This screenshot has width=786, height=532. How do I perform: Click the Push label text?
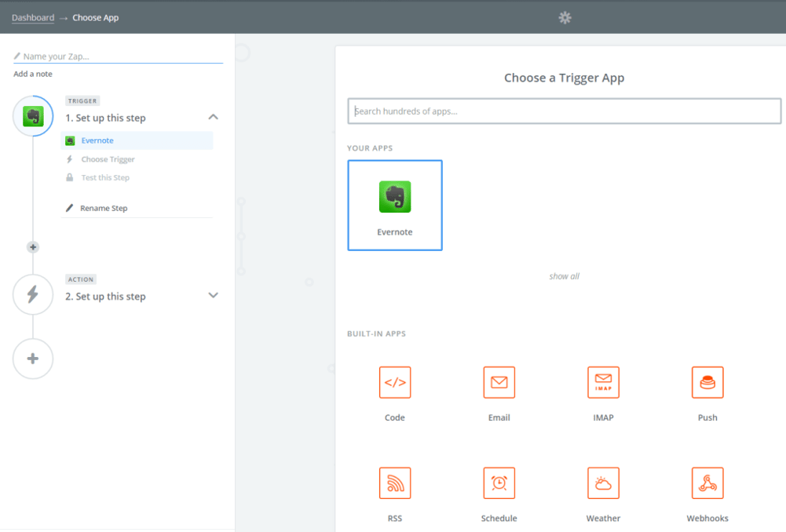707,417
